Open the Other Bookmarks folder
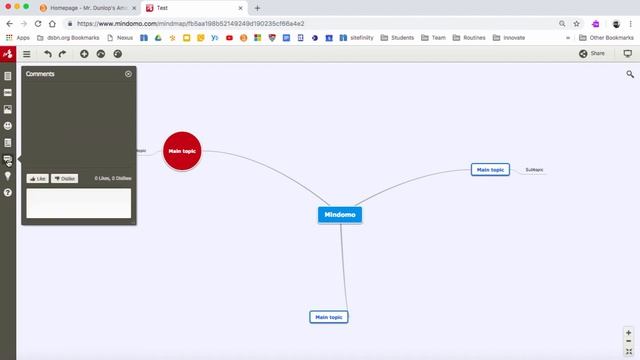 coord(606,38)
